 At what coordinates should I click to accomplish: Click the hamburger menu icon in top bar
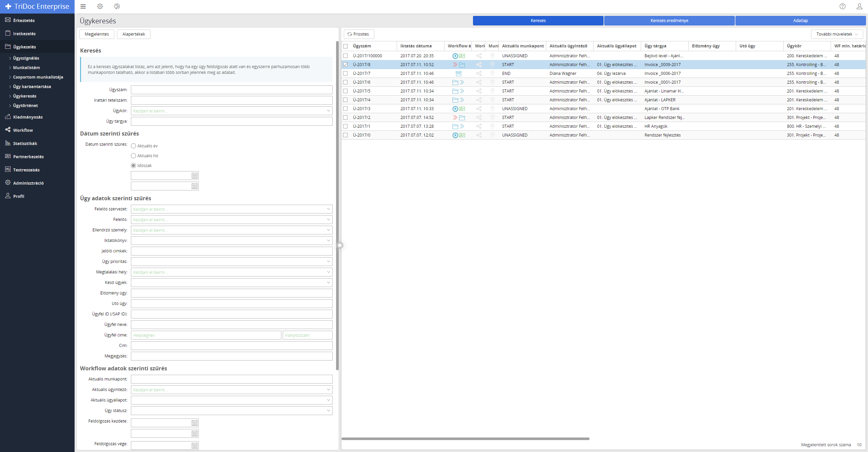(83, 6)
